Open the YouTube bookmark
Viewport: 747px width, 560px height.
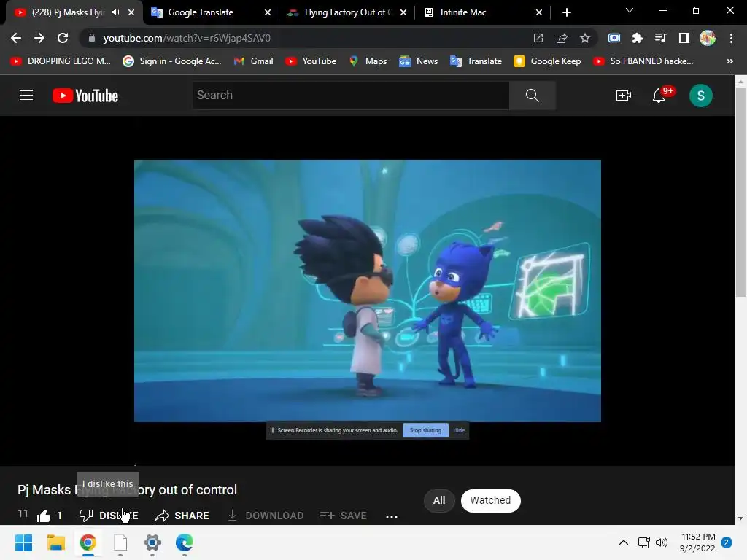coord(311,61)
